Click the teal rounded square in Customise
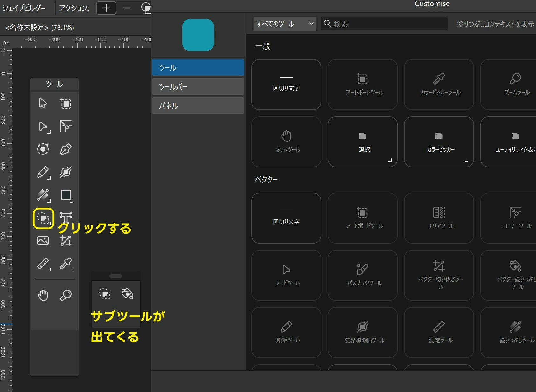 click(x=198, y=35)
